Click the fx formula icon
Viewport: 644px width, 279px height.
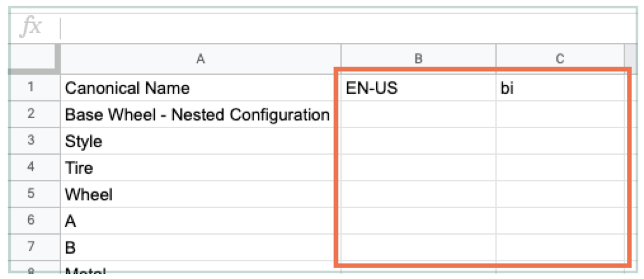pos(32,27)
